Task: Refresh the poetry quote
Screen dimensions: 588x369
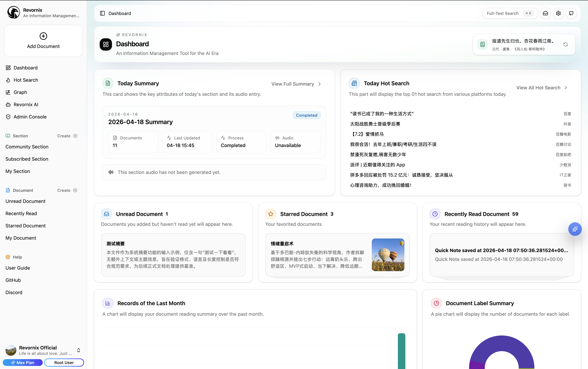Action: click(x=566, y=44)
